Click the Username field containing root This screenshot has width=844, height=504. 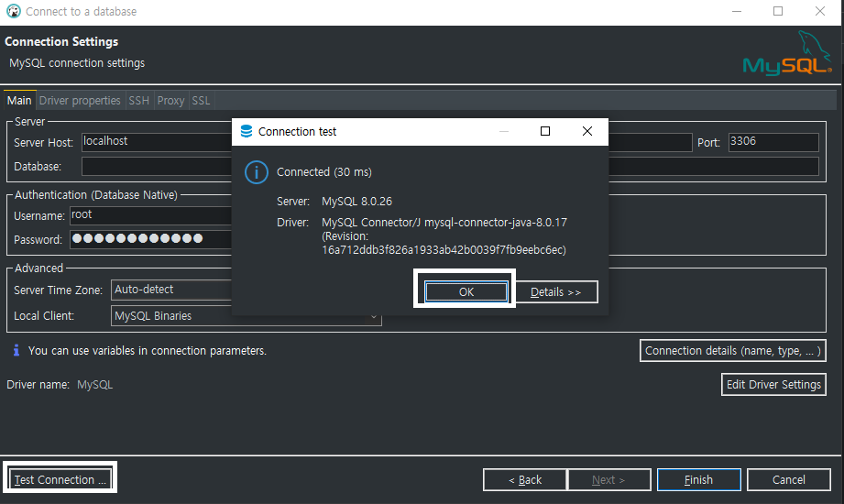pyautogui.click(x=151, y=215)
